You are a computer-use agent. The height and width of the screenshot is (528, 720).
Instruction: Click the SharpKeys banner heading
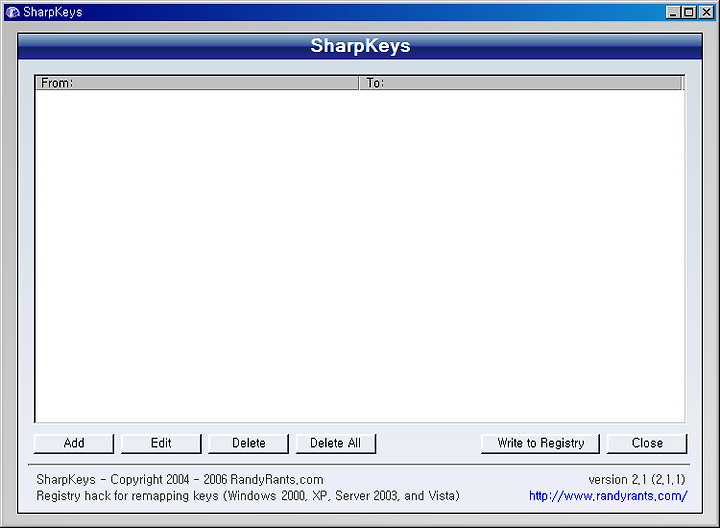(360, 46)
